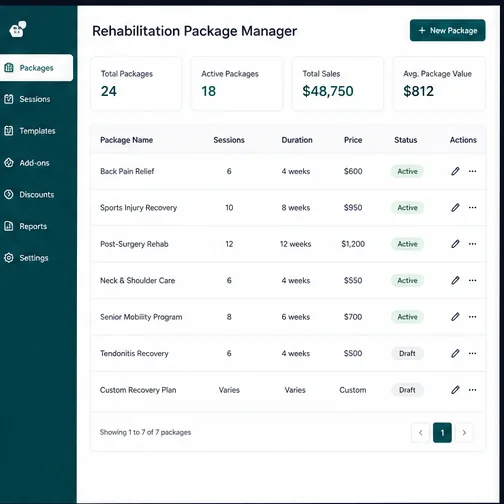Screen dimensions: 504x504
Task: Click the Discounts sidebar icon
Action: [x=9, y=194]
